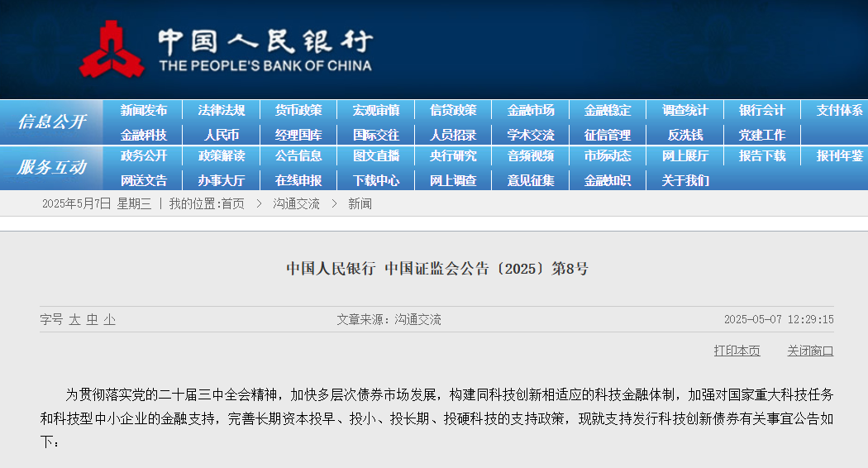The height and width of the screenshot is (468, 868).
Task: Go to 金融科技 section
Action: tap(143, 135)
